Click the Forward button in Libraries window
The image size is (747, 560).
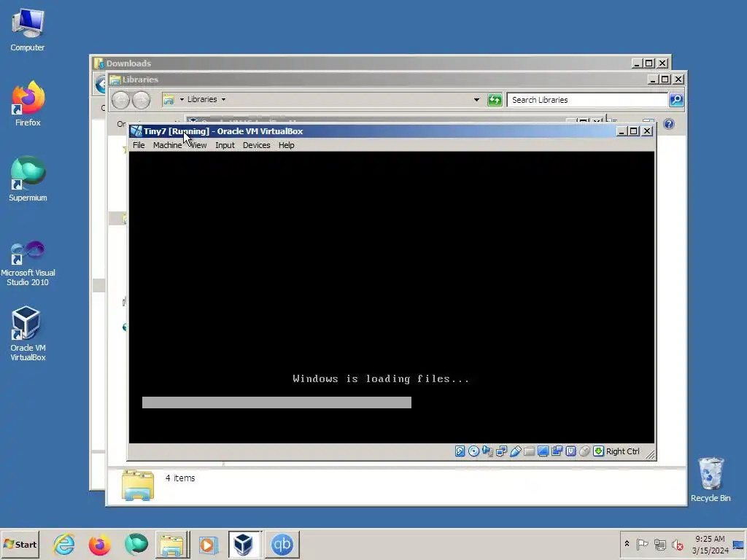pos(141,100)
